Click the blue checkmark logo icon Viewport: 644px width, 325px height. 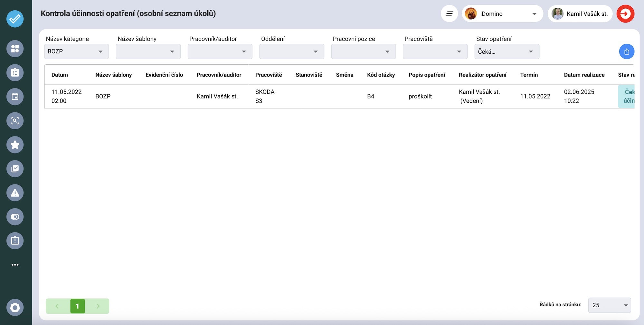tap(15, 19)
